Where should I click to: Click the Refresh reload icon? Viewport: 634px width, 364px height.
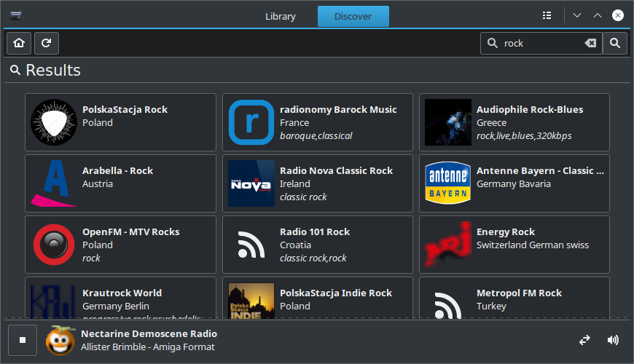(x=47, y=43)
